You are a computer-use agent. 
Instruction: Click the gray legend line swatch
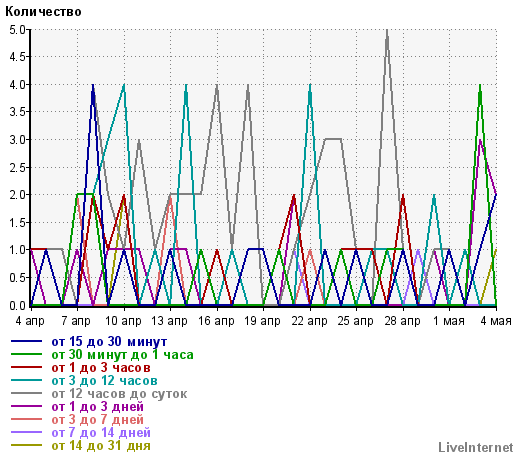[27, 393]
